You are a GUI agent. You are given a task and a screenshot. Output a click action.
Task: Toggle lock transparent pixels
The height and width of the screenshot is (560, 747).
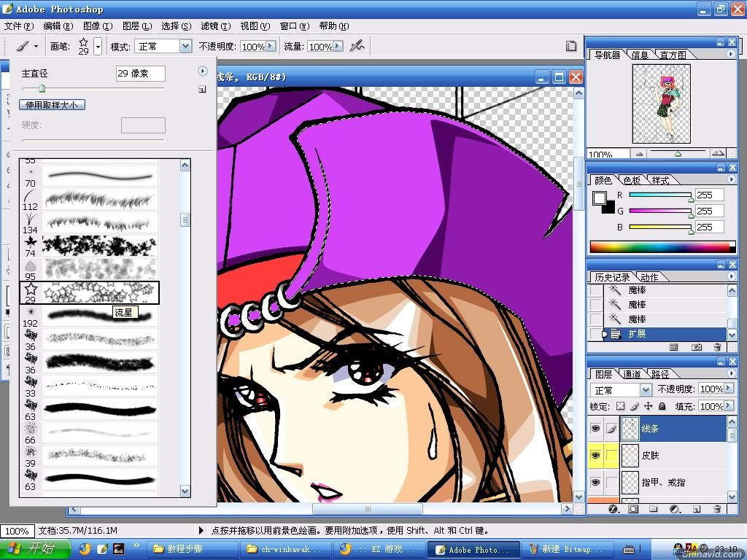tap(620, 406)
